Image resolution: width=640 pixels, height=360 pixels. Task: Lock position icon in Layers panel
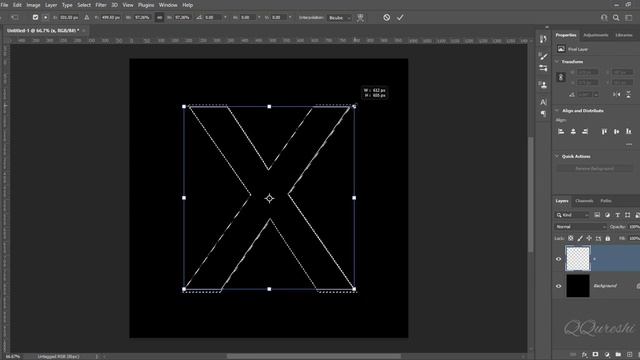tap(589, 238)
